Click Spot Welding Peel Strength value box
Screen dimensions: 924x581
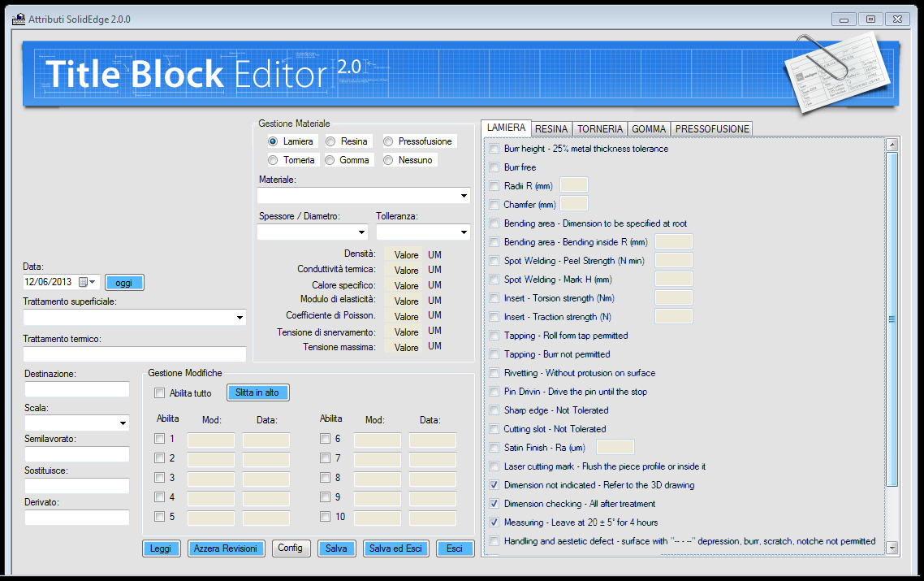coord(674,260)
